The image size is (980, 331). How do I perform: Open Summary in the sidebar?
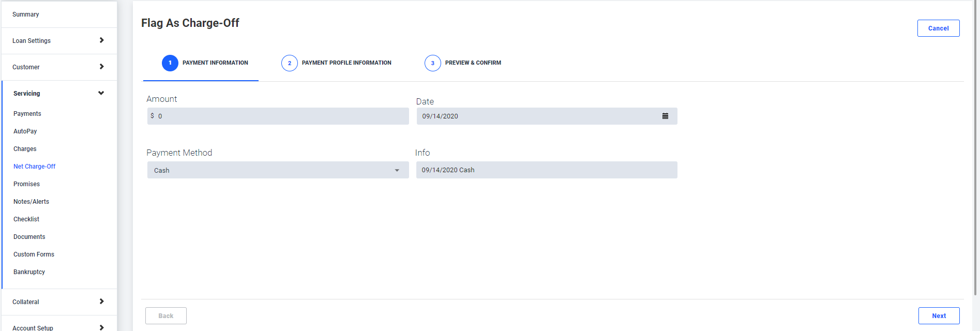(x=59, y=14)
